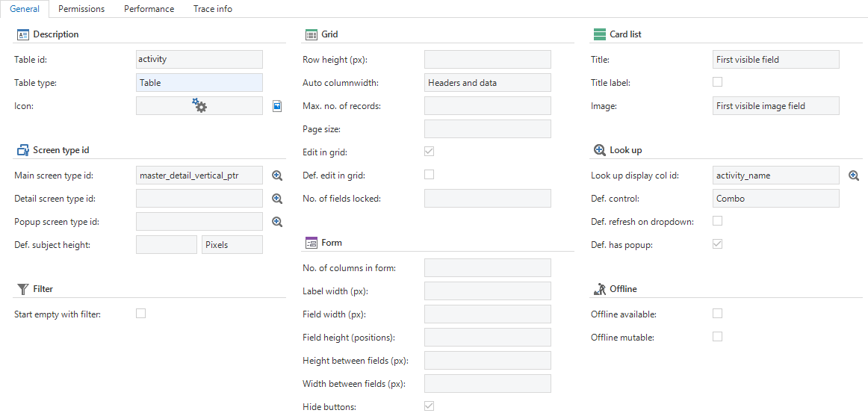Viewport: 868px width, 416px height.
Task: Go to the Trace info tab
Action: click(x=213, y=9)
